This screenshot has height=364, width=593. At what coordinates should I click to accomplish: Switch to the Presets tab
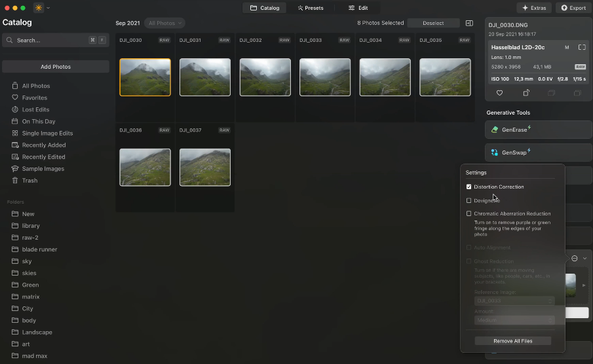pyautogui.click(x=310, y=8)
